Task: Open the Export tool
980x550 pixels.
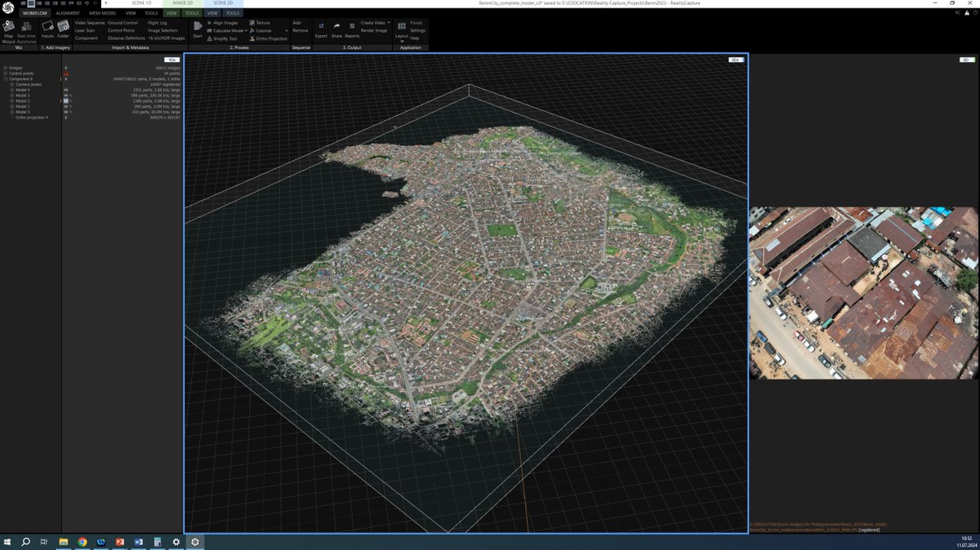Action: (x=321, y=30)
